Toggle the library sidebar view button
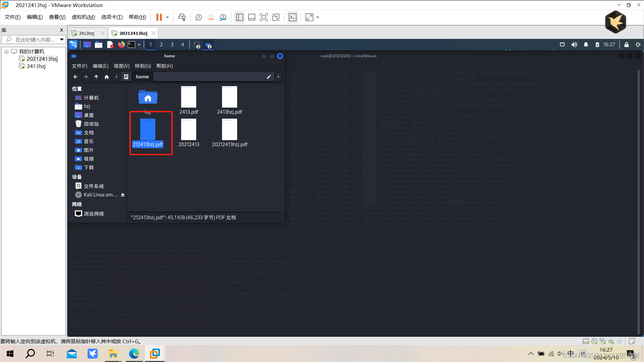Screen dimensions: 644x362 coord(239,17)
